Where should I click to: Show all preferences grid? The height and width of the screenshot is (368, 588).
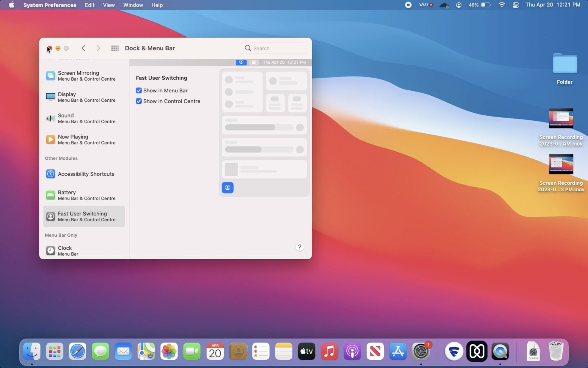115,48
